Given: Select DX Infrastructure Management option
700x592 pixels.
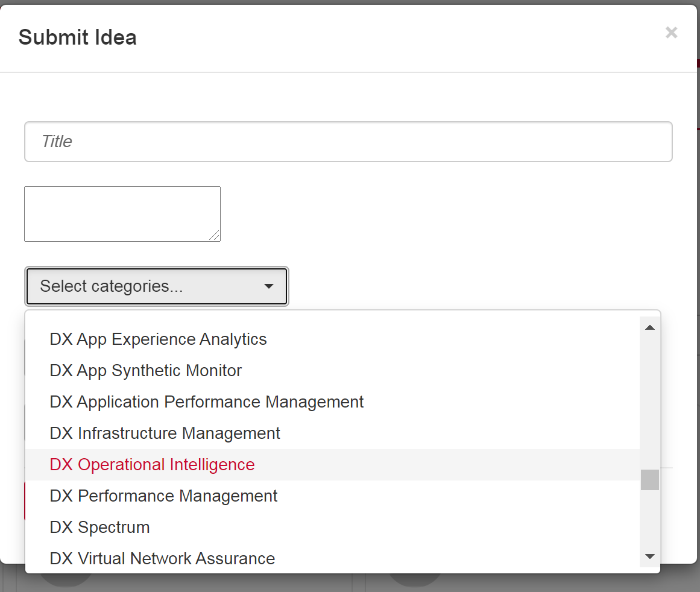Looking at the screenshot, I should click(165, 433).
